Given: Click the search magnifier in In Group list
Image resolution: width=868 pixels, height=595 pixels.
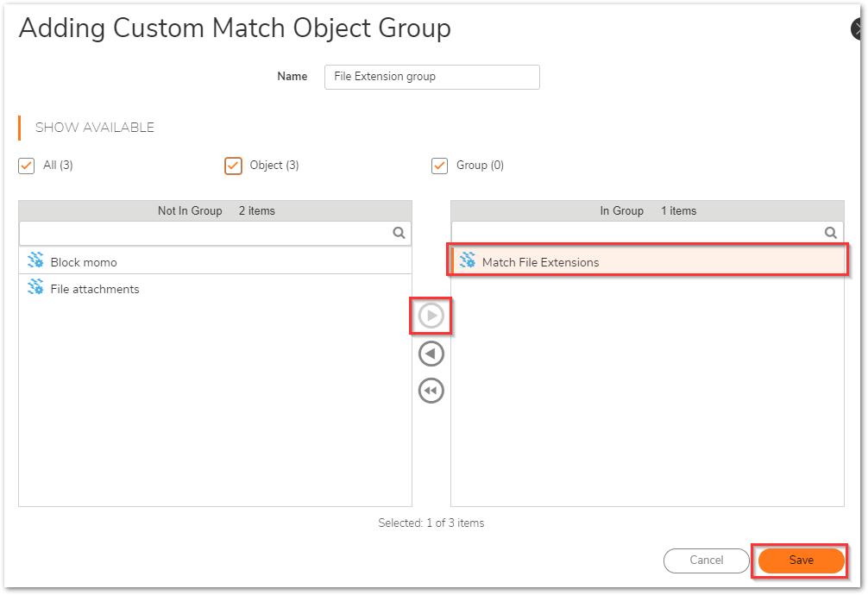Looking at the screenshot, I should (831, 233).
